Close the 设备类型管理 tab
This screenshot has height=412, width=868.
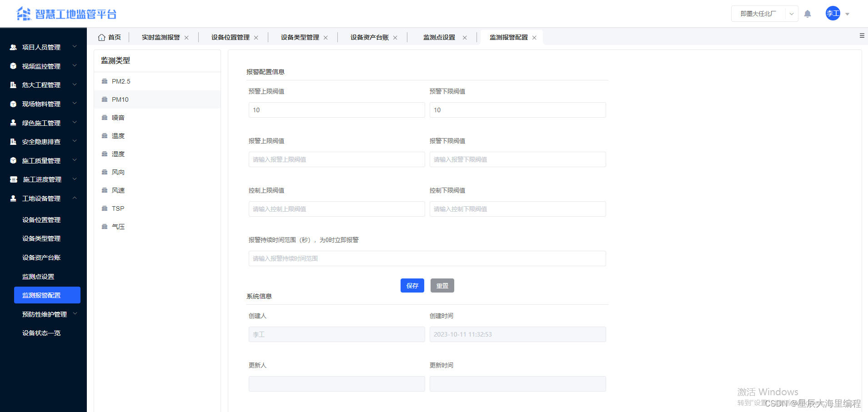(x=326, y=38)
